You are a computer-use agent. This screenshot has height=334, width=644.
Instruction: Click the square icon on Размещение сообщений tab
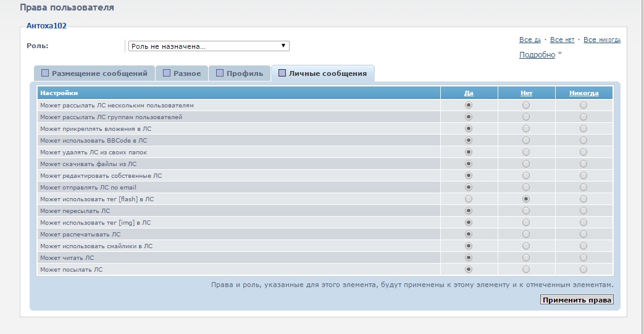[44, 73]
